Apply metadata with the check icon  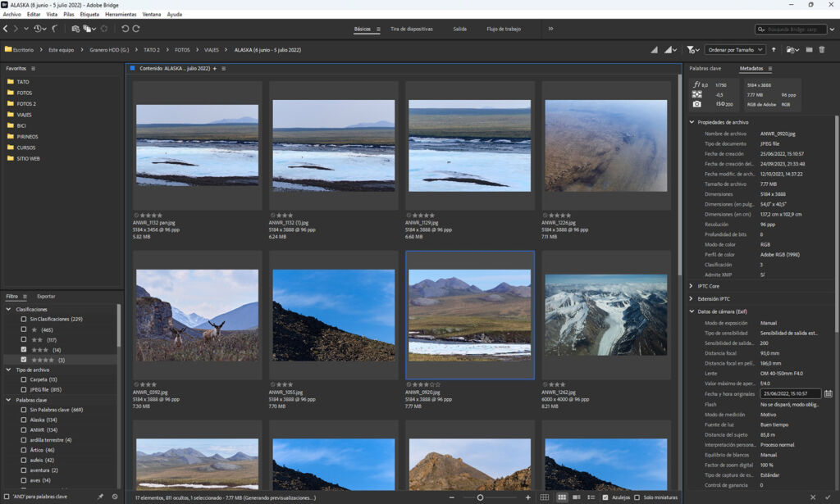pyautogui.click(x=828, y=497)
